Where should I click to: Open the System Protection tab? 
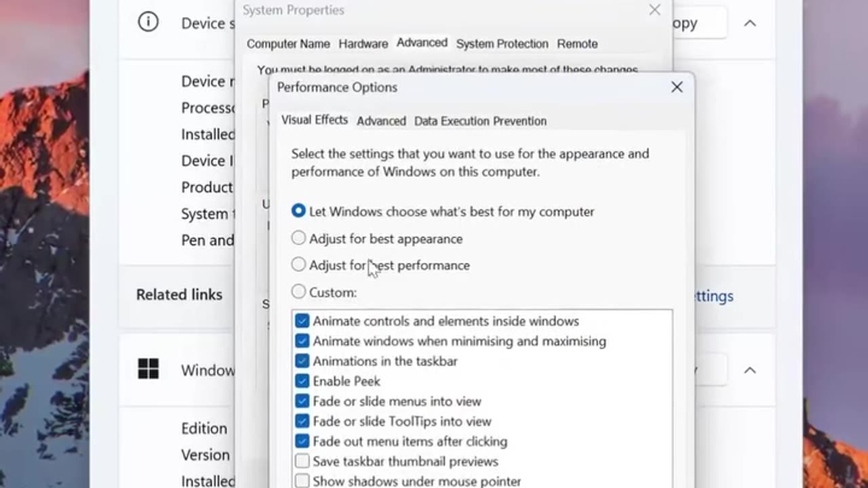tap(502, 44)
